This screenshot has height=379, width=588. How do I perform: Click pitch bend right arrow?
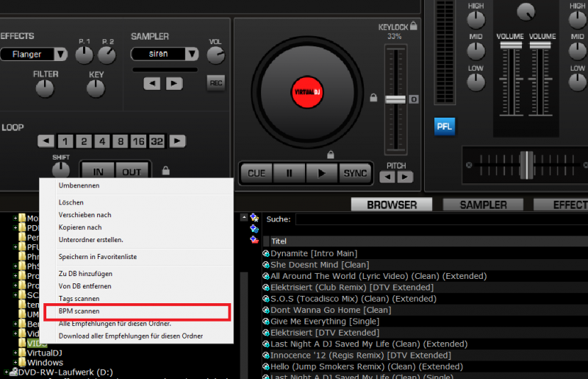[x=405, y=177]
